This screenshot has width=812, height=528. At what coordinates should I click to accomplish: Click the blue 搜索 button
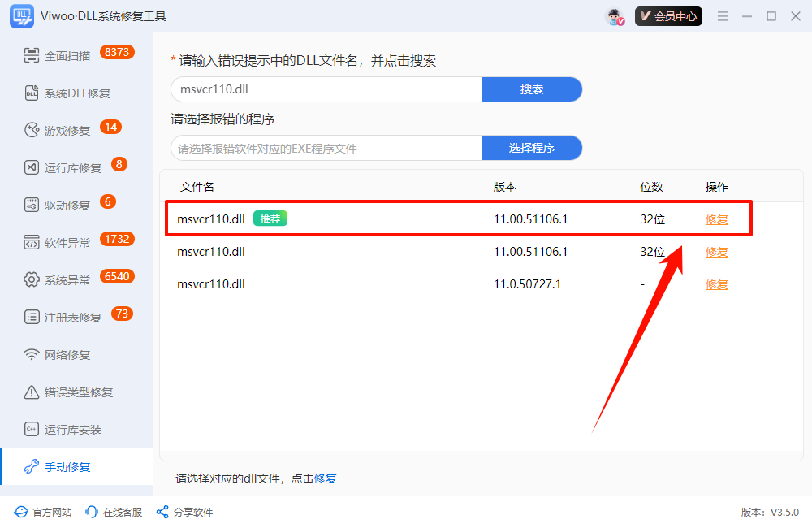532,89
